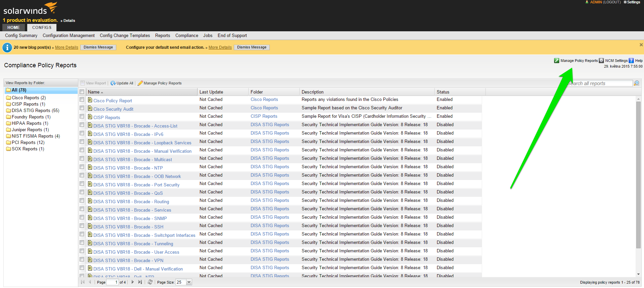Image resolution: width=644 pixels, height=288 pixels.
Task: Click the View Report toolbar button
Action: tap(93, 83)
